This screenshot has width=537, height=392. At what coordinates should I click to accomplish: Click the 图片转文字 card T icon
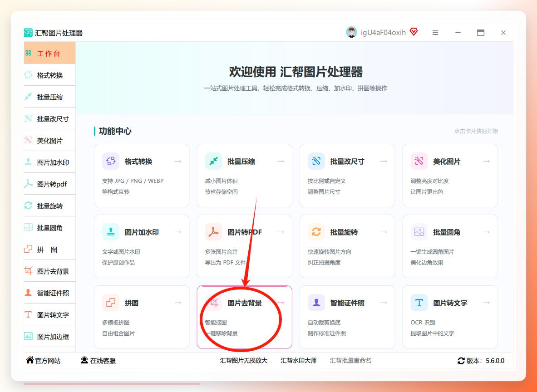click(x=419, y=303)
